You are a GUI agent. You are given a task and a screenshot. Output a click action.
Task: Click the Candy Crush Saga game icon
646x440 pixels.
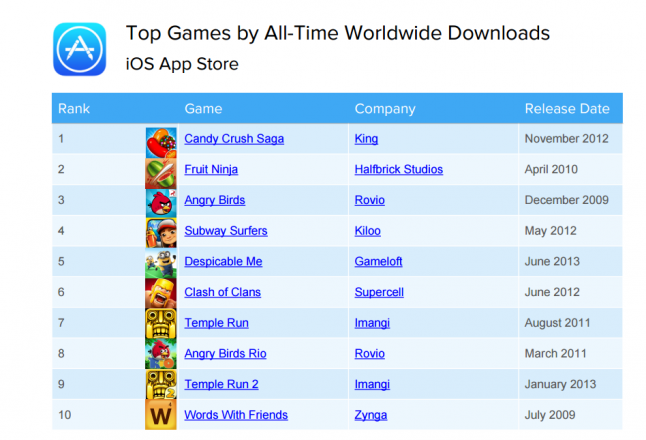(x=161, y=140)
